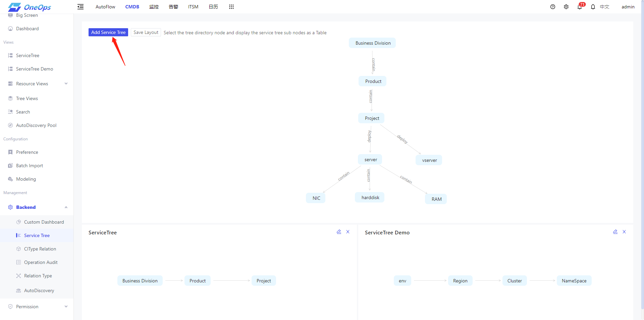Open the 告警 top menu
644x320 pixels.
(173, 7)
